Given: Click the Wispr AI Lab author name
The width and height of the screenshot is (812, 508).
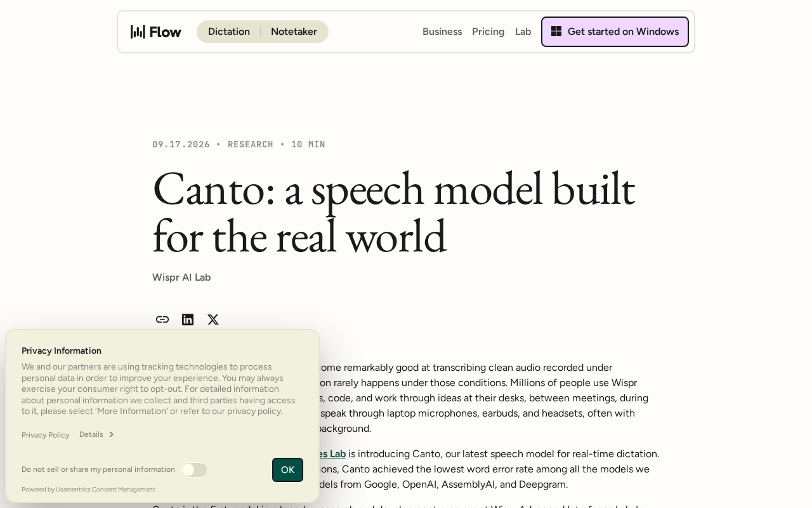Looking at the screenshot, I should (x=181, y=277).
